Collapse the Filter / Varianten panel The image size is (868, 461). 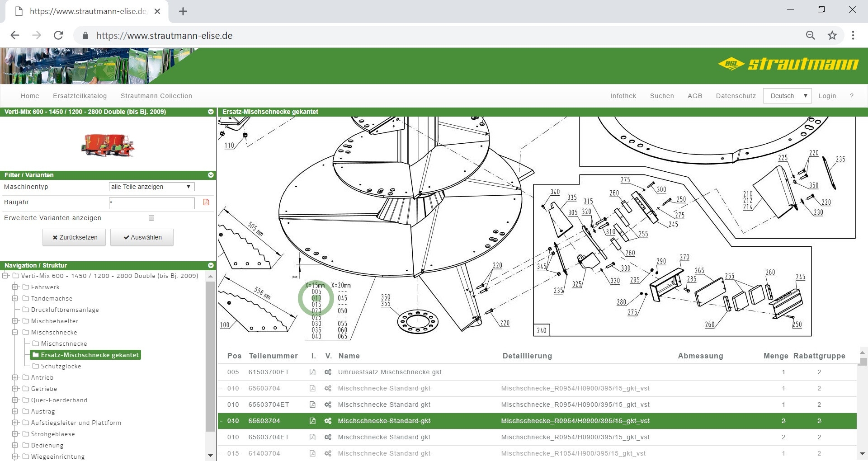211,175
